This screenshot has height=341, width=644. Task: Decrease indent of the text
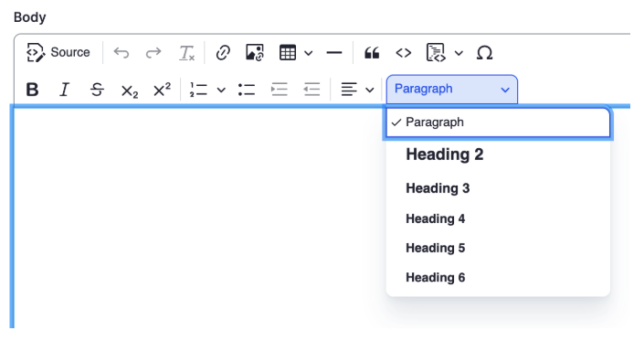311,90
